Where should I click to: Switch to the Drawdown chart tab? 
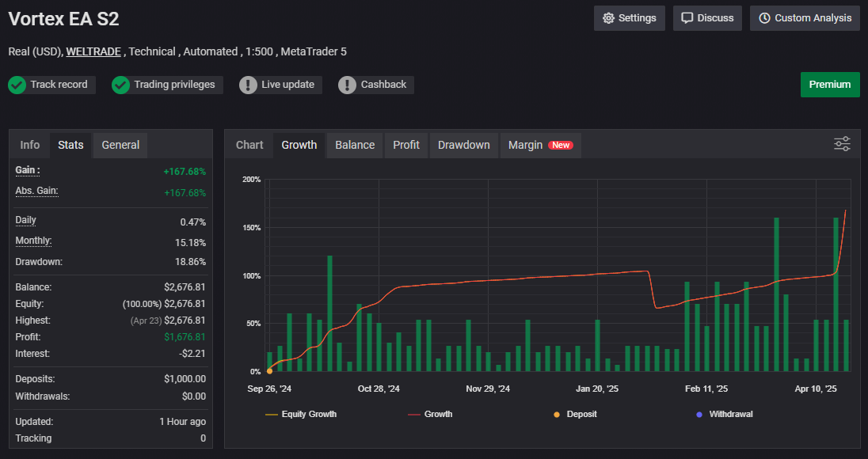click(464, 145)
